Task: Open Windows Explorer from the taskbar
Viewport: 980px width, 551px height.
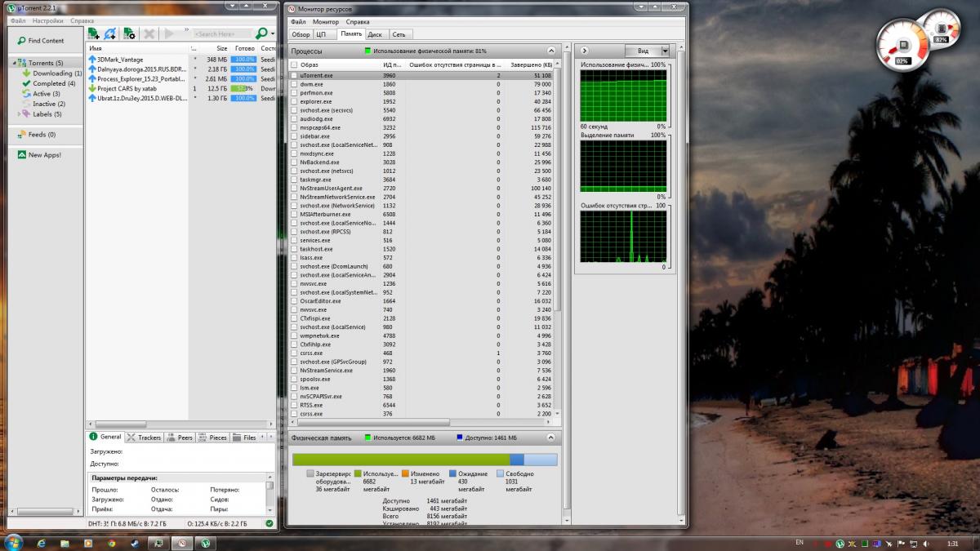Action: (65, 543)
